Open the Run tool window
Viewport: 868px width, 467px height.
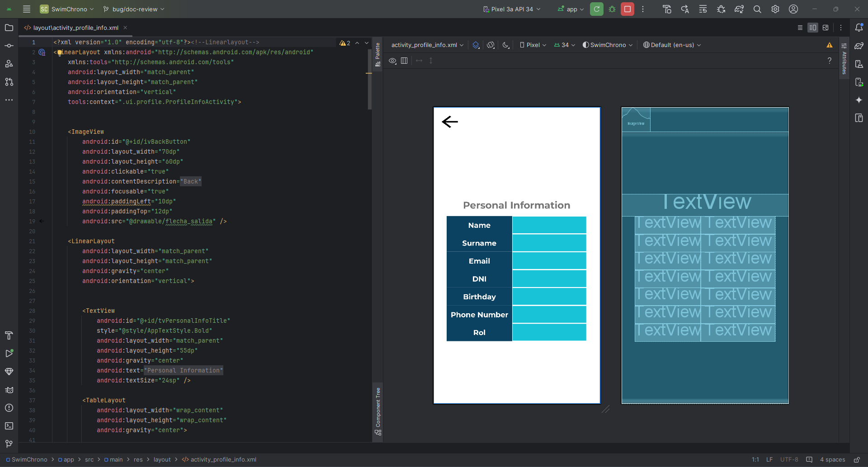(x=9, y=354)
